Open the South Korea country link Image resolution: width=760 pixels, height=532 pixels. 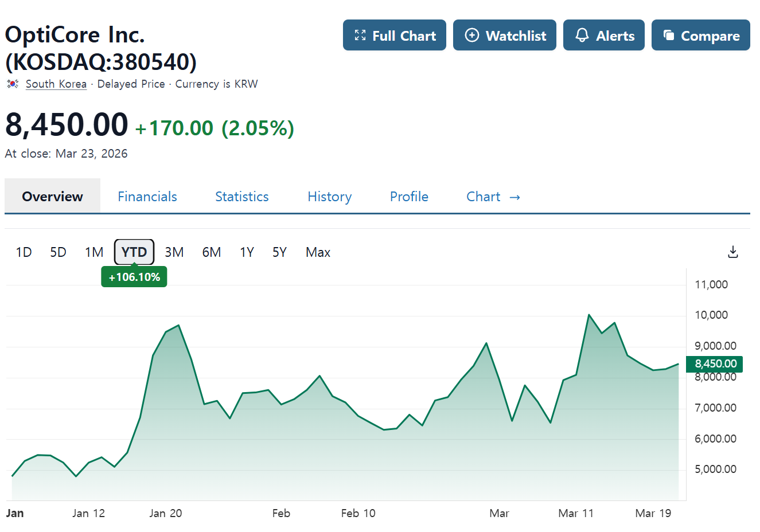click(56, 84)
